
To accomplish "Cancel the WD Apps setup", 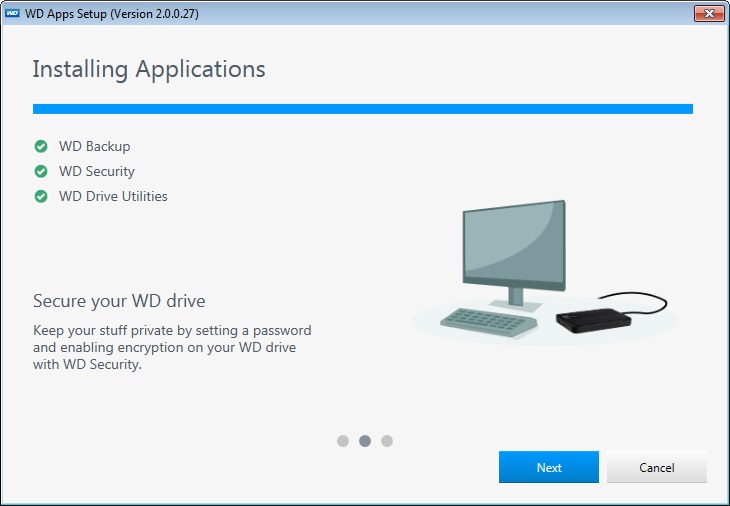I will click(x=656, y=467).
